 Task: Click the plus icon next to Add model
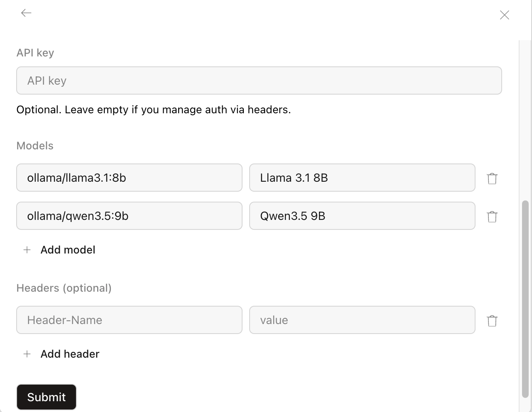click(x=27, y=250)
